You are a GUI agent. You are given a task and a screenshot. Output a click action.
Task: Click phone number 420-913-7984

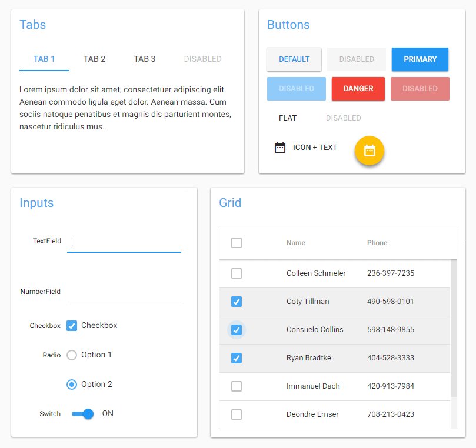[391, 386]
